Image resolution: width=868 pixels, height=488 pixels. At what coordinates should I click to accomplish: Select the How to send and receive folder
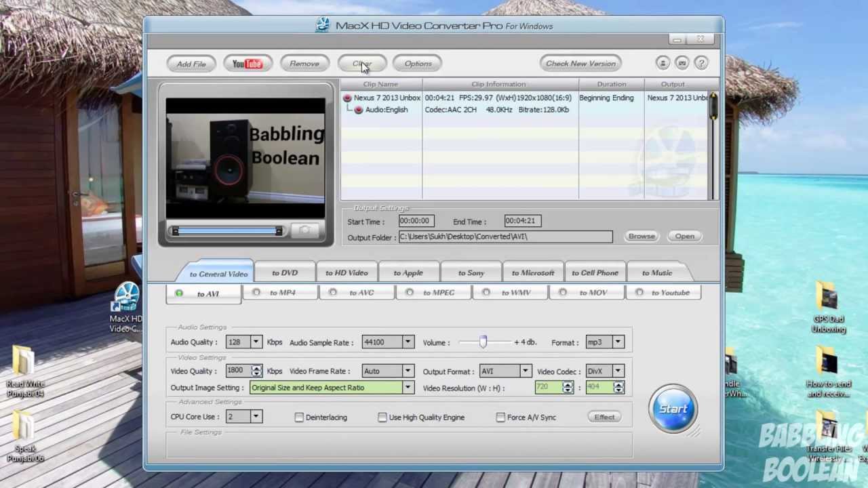pos(828,371)
